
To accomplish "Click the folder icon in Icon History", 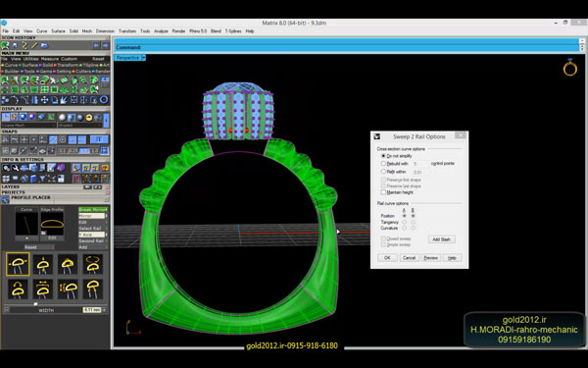I will pyautogui.click(x=44, y=45).
